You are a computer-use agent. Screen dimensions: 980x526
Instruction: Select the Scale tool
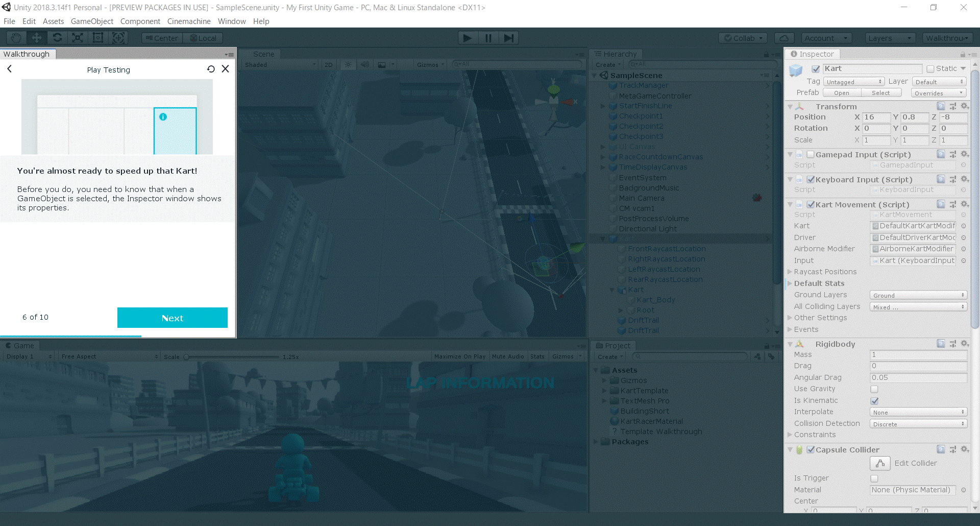pos(78,38)
